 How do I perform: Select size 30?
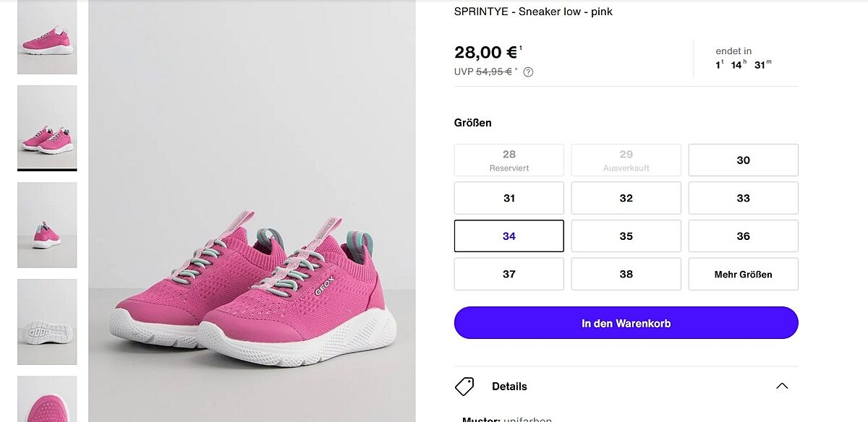743,160
